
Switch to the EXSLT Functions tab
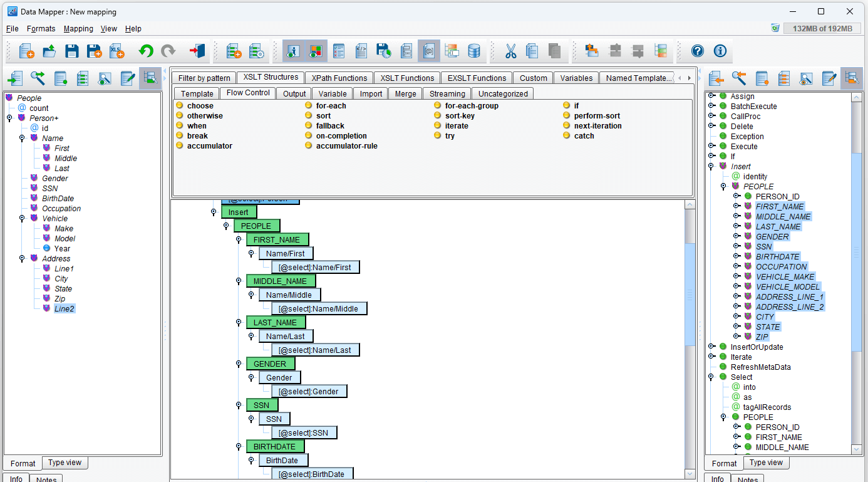pyautogui.click(x=477, y=78)
